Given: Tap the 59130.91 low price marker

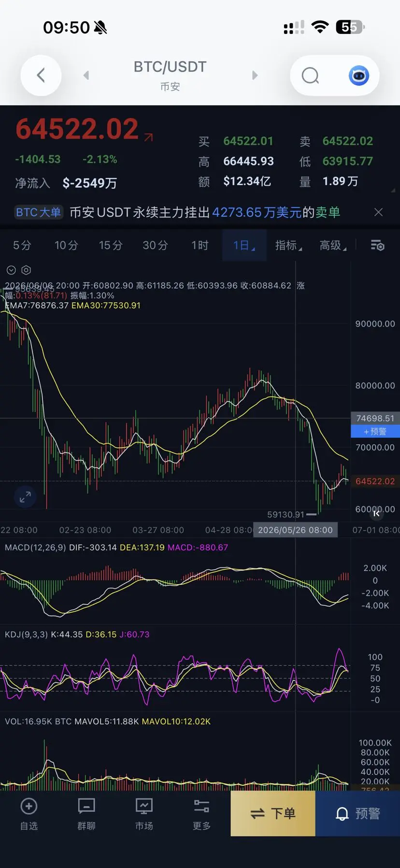Looking at the screenshot, I should [x=286, y=515].
